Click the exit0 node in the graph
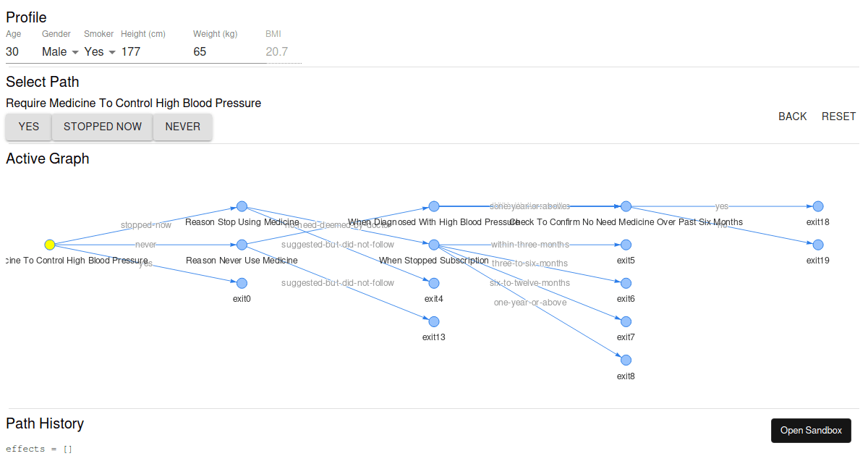This screenshot has width=868, height=456. coord(242,283)
